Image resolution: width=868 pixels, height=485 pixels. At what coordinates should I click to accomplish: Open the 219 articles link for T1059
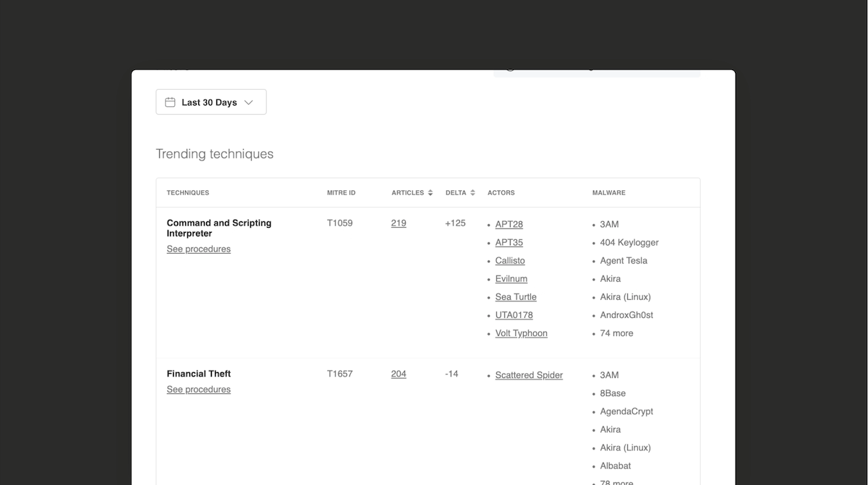(399, 223)
